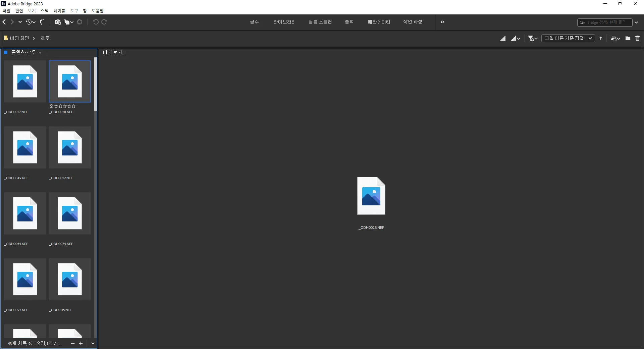The height and width of the screenshot is (349, 644).
Task: Click preview image of _ODH0028.NEF
Action: coord(371,196)
